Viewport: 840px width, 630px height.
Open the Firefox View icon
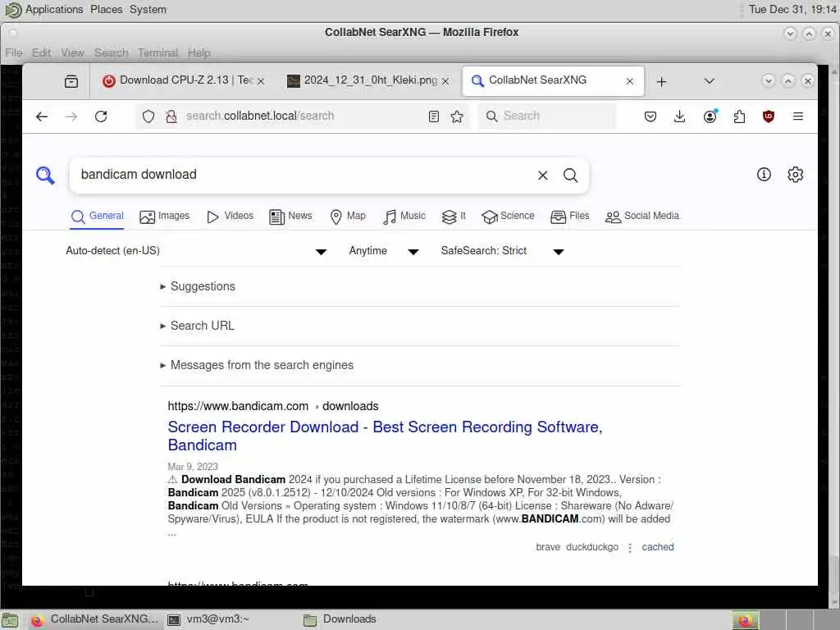click(x=71, y=81)
